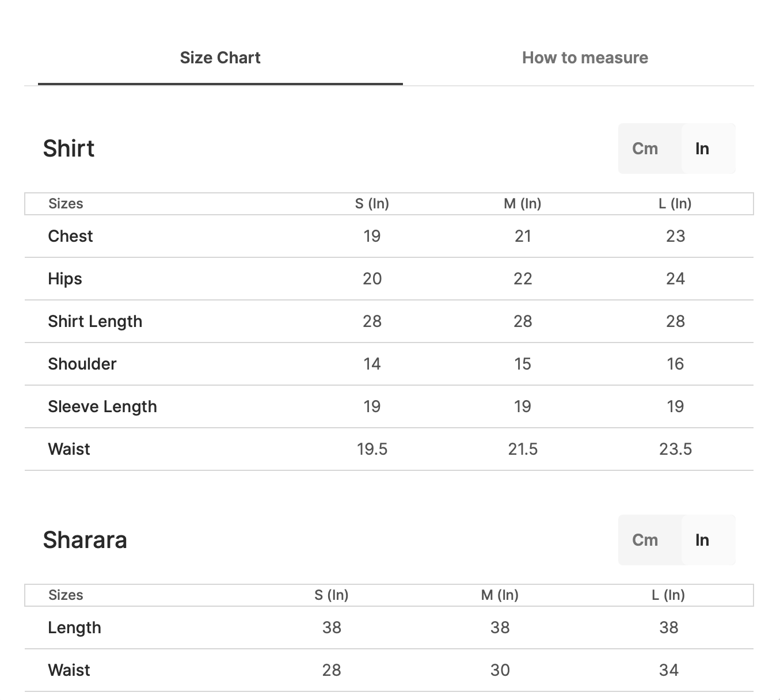Switch to the Size Chart tab

(x=220, y=58)
